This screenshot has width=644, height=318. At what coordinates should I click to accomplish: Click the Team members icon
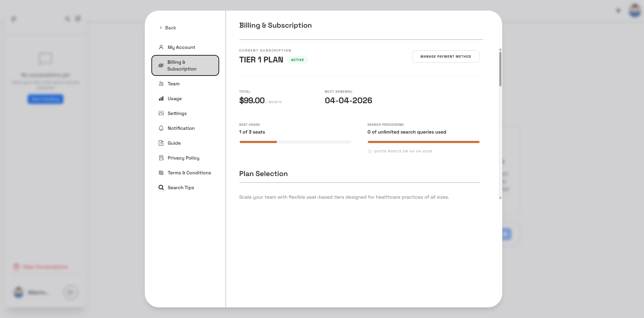(x=161, y=84)
